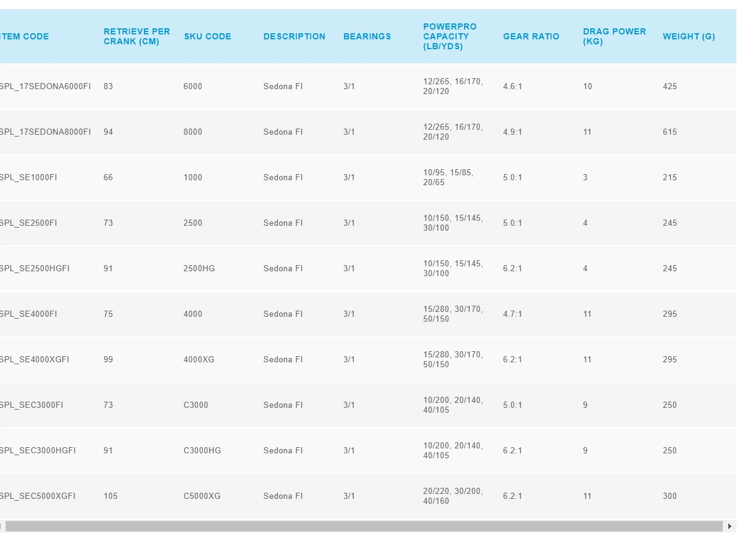
Task: Click the DESCRIPTION column header
Action: click(294, 36)
